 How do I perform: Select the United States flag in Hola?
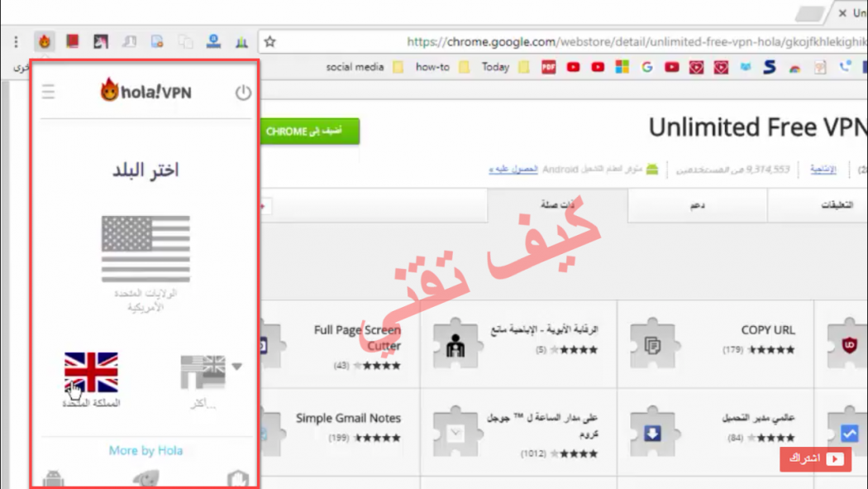coord(145,249)
